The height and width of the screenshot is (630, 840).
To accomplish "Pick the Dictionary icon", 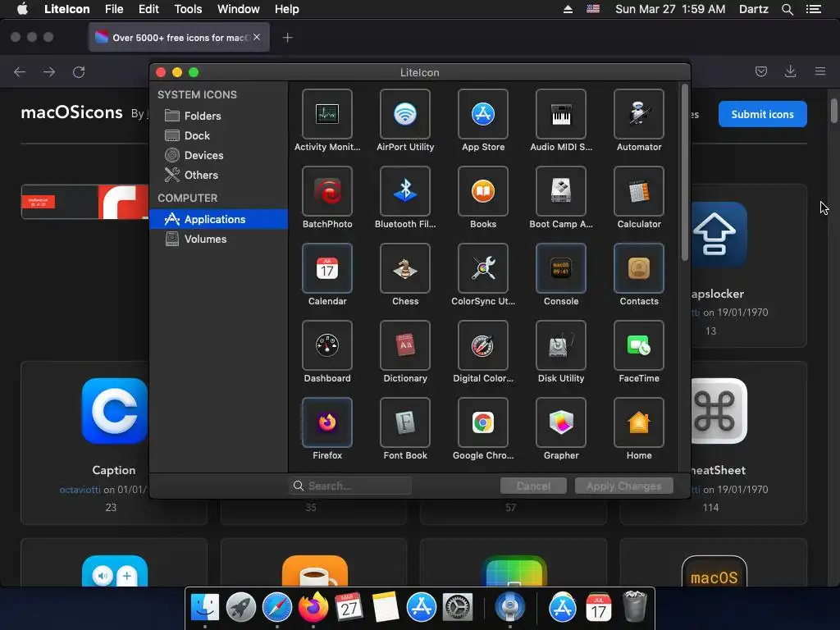I will tap(405, 345).
